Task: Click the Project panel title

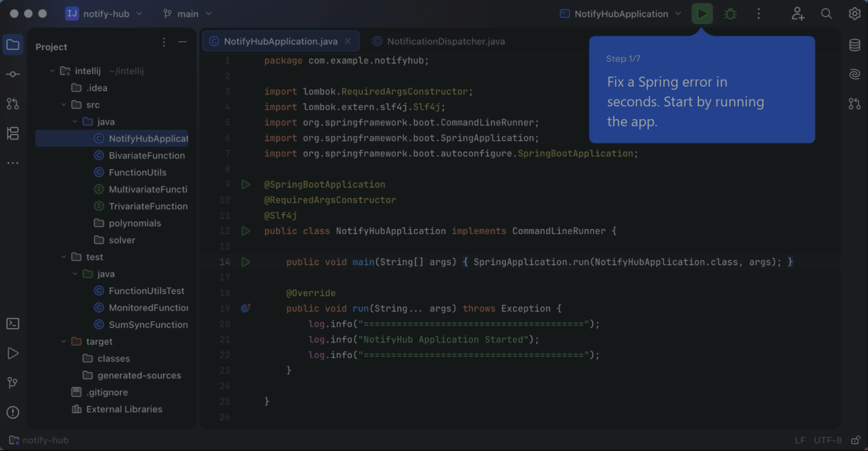Action: click(51, 47)
